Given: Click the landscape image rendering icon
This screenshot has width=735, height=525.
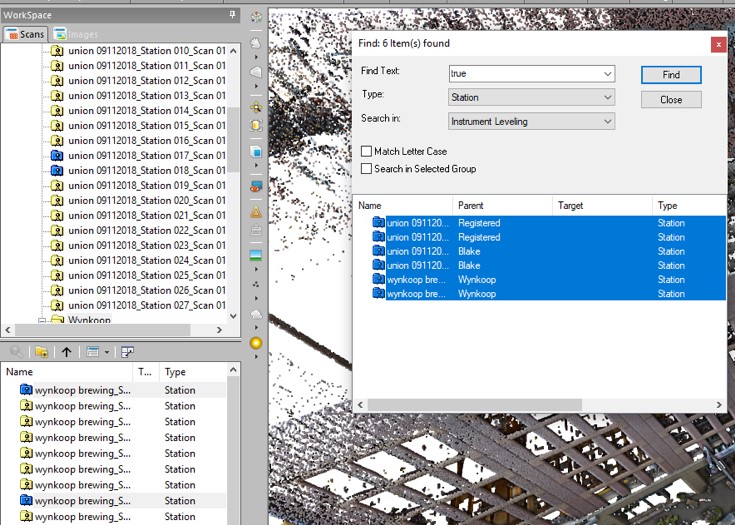Looking at the screenshot, I should tap(256, 255).
